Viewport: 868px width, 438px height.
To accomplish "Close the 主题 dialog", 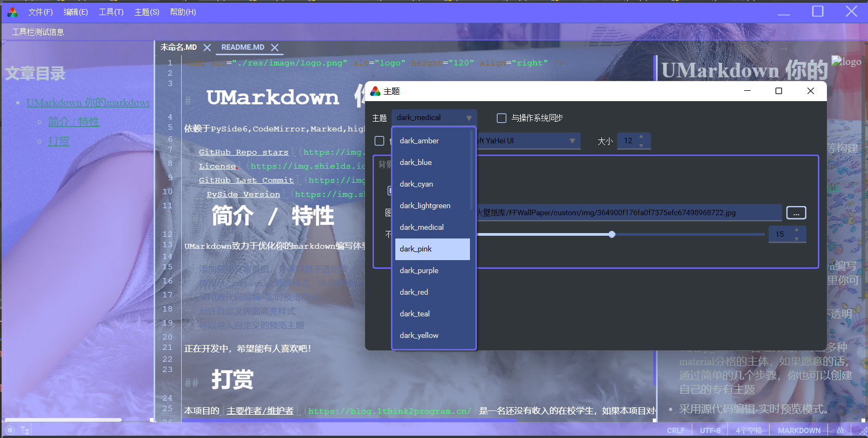I will click(810, 91).
